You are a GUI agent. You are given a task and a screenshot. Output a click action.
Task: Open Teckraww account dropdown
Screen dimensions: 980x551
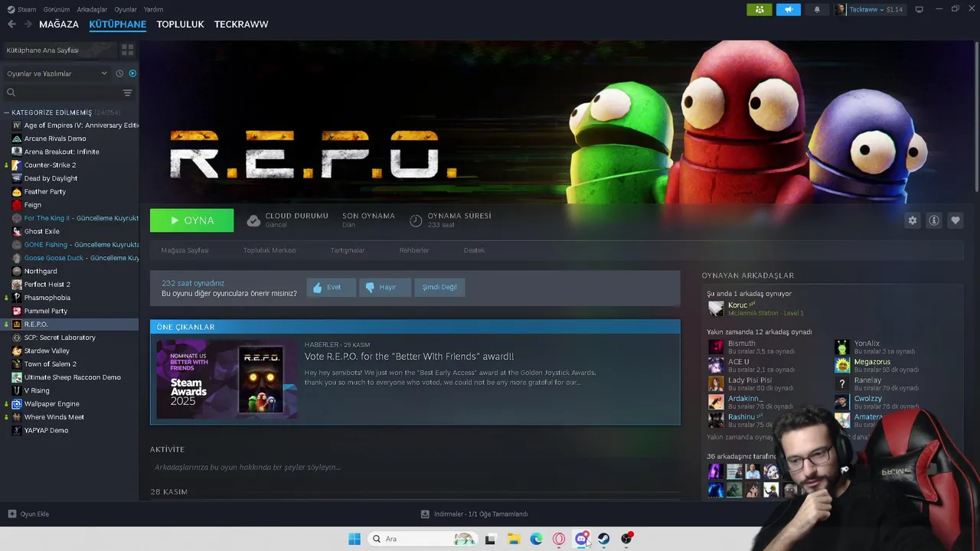point(871,9)
